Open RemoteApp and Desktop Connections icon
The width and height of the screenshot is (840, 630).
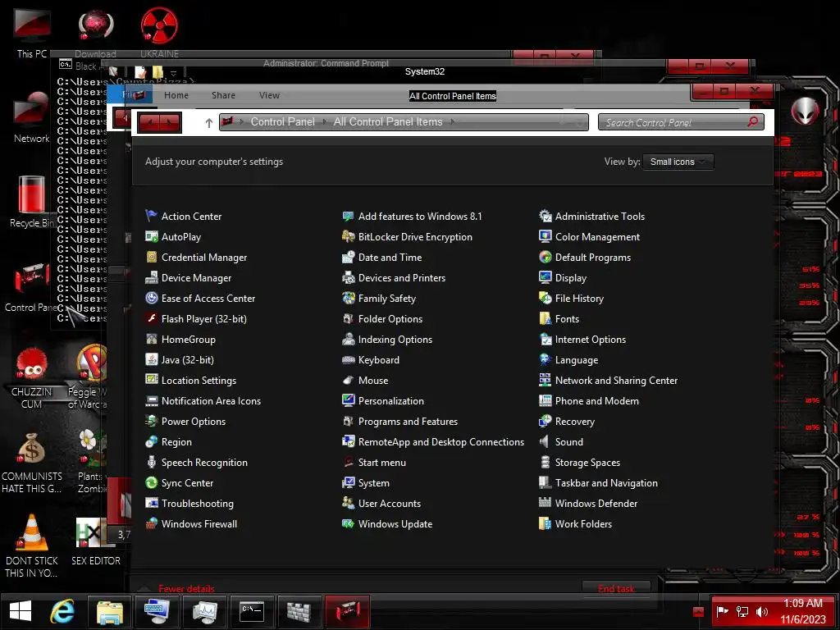click(348, 441)
